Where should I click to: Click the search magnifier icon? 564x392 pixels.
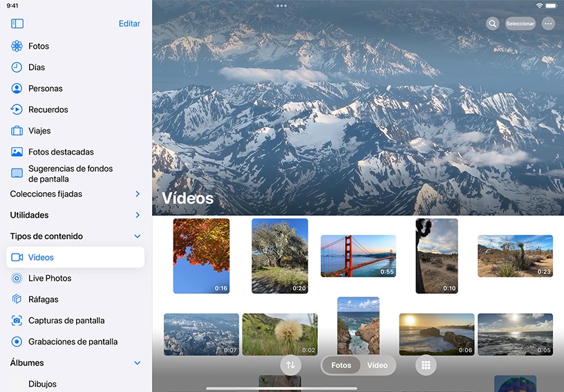492,24
